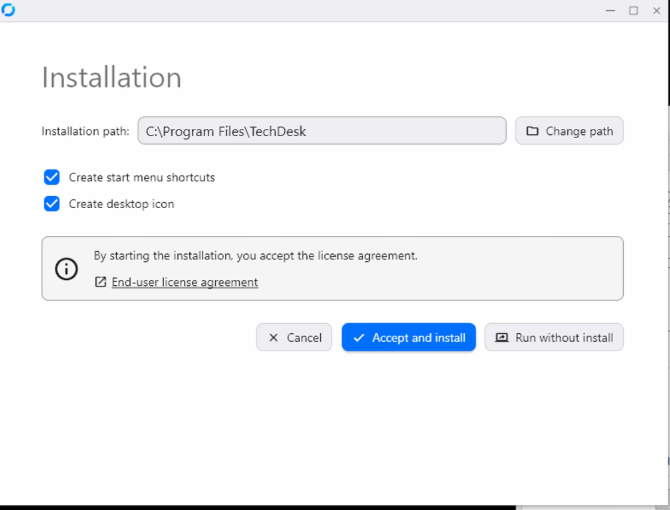Click the X icon on the Cancel button

point(273,337)
